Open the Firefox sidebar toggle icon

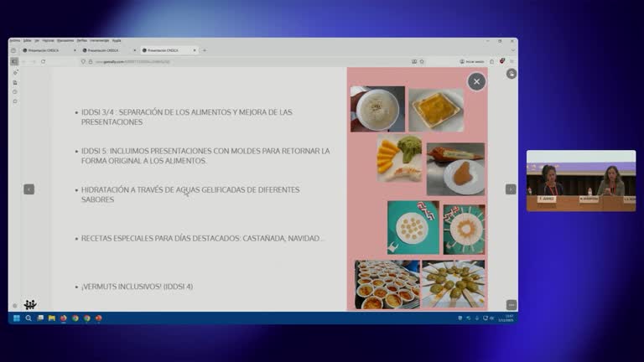pyautogui.click(x=14, y=61)
